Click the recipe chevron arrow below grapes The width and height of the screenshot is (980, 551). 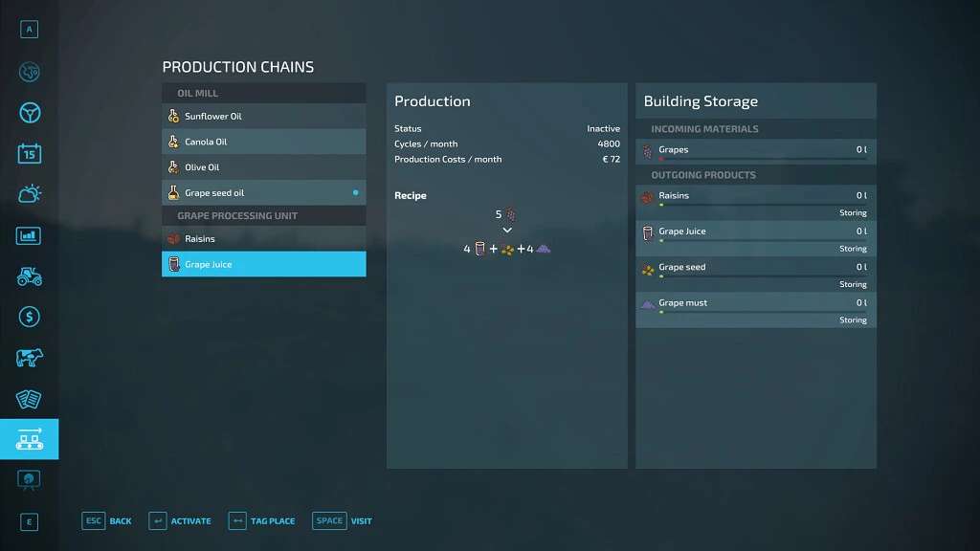[x=507, y=231]
